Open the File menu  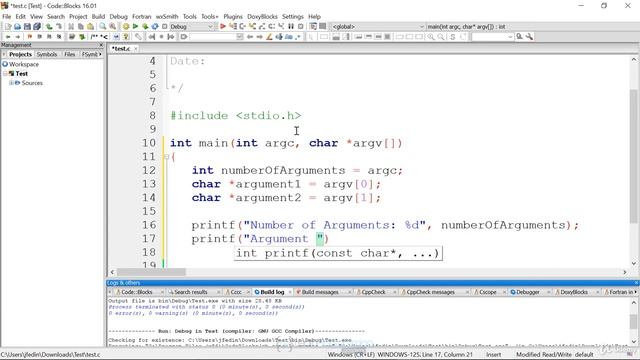(7, 16)
